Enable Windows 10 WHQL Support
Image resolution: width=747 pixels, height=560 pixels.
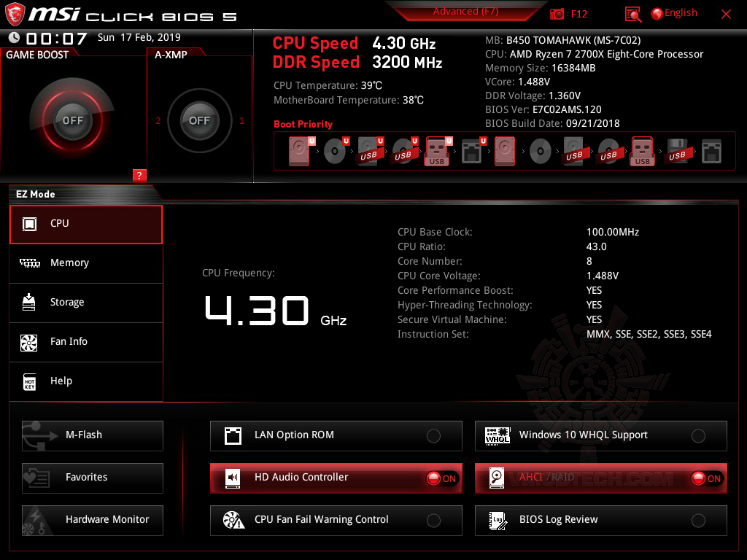pyautogui.click(x=698, y=435)
